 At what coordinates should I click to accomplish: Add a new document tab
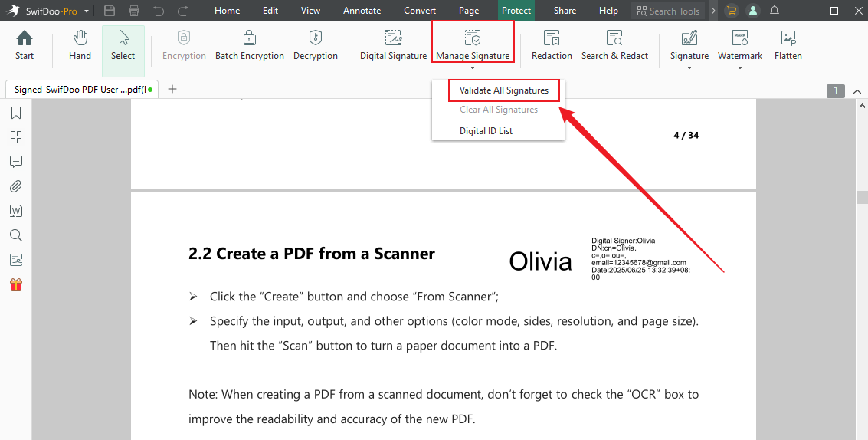pyautogui.click(x=172, y=89)
